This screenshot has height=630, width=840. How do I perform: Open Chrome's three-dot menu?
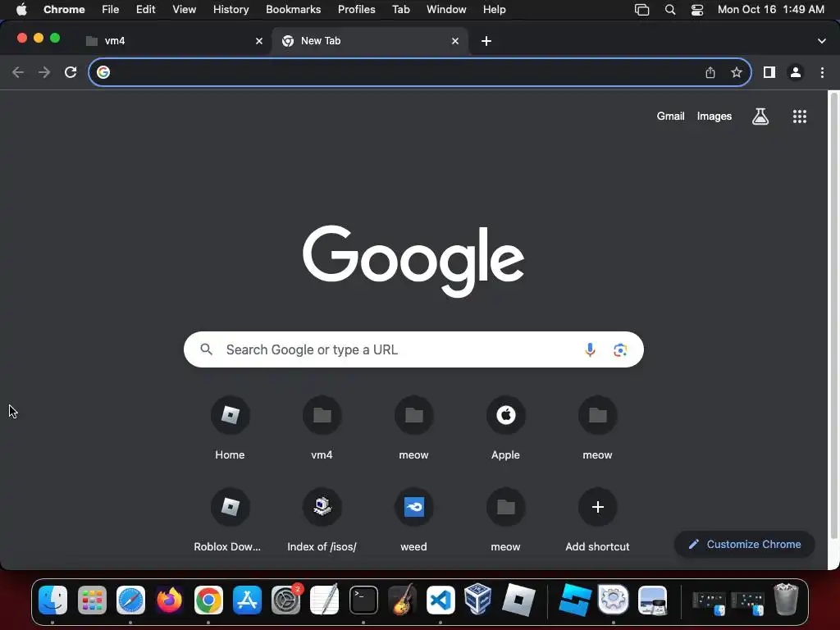click(822, 72)
